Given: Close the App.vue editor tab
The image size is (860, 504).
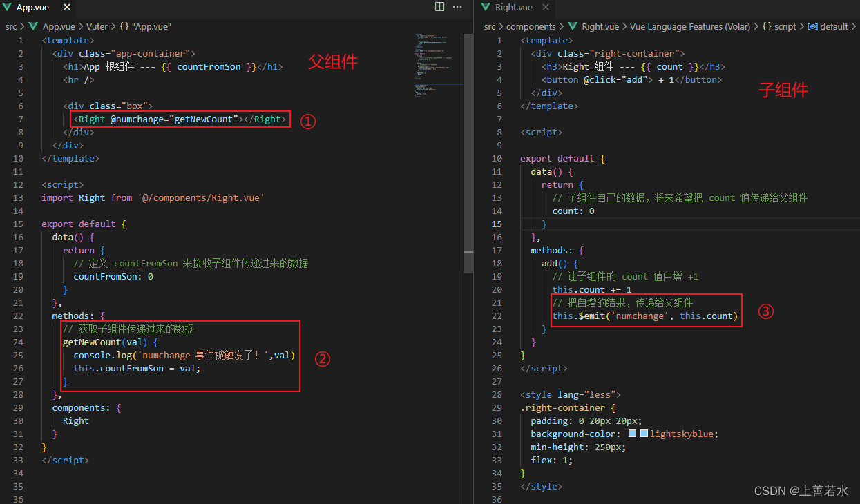Looking at the screenshot, I should [67, 7].
